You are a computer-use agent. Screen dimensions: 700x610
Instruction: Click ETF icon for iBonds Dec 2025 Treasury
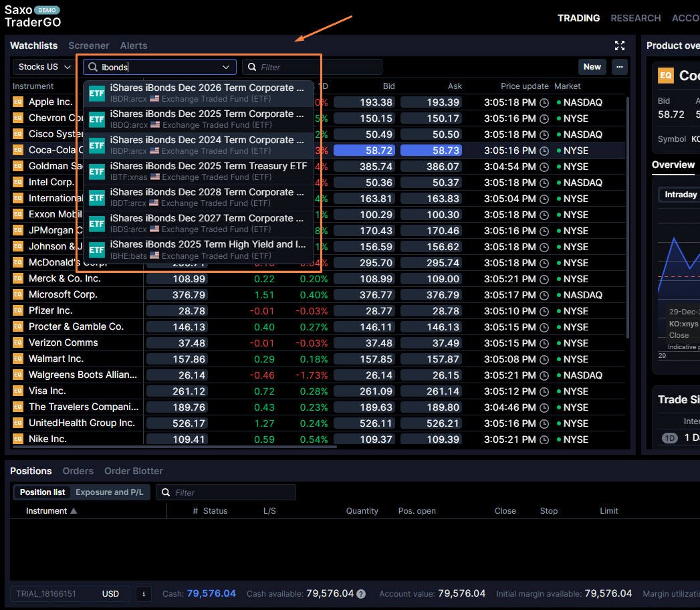pyautogui.click(x=97, y=171)
